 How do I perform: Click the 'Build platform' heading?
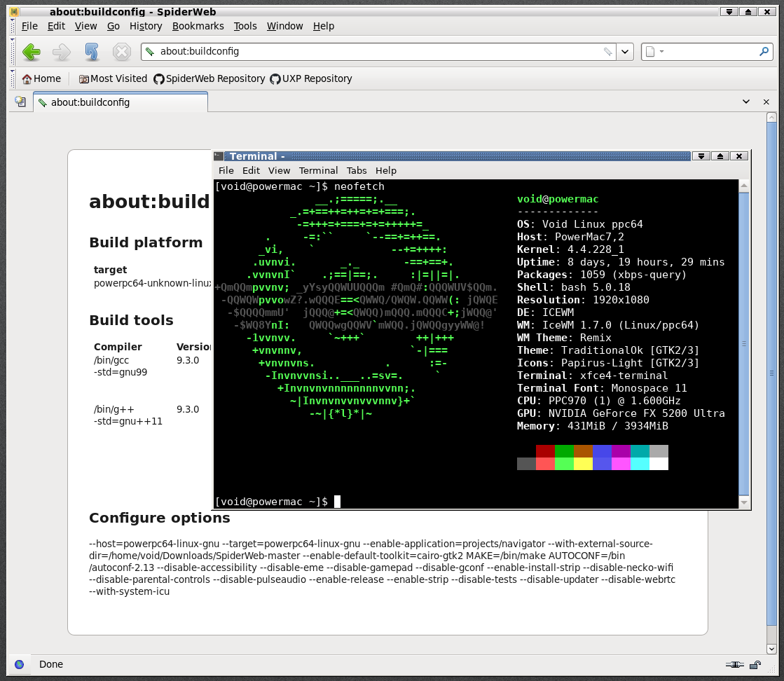[x=146, y=242]
